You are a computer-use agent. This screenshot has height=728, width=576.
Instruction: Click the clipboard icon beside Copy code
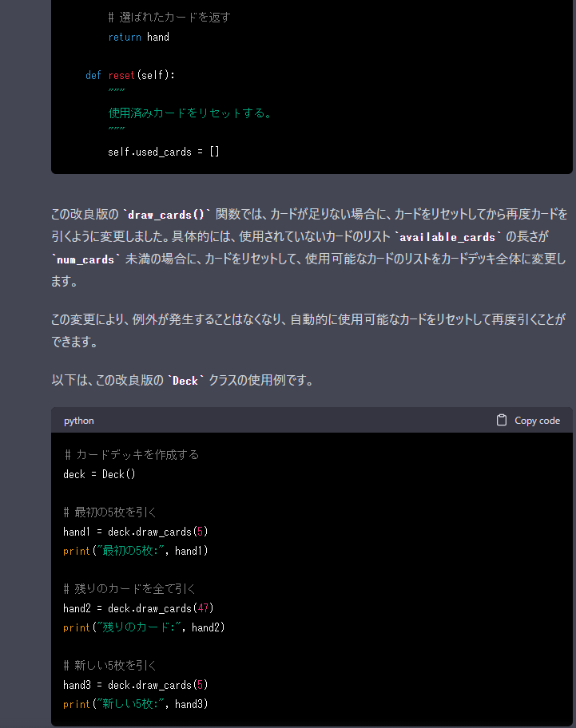pyautogui.click(x=501, y=420)
